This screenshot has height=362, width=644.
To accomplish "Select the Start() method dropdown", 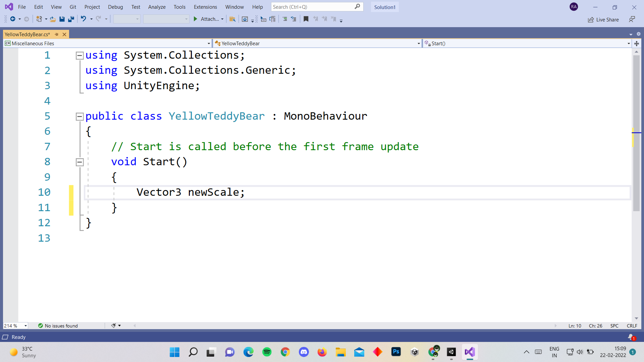I will 526,43.
